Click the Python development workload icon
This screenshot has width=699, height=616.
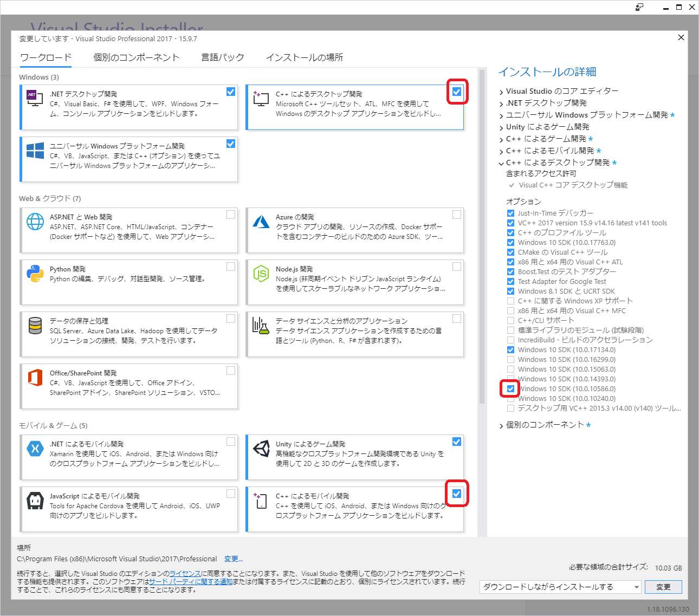point(35,274)
